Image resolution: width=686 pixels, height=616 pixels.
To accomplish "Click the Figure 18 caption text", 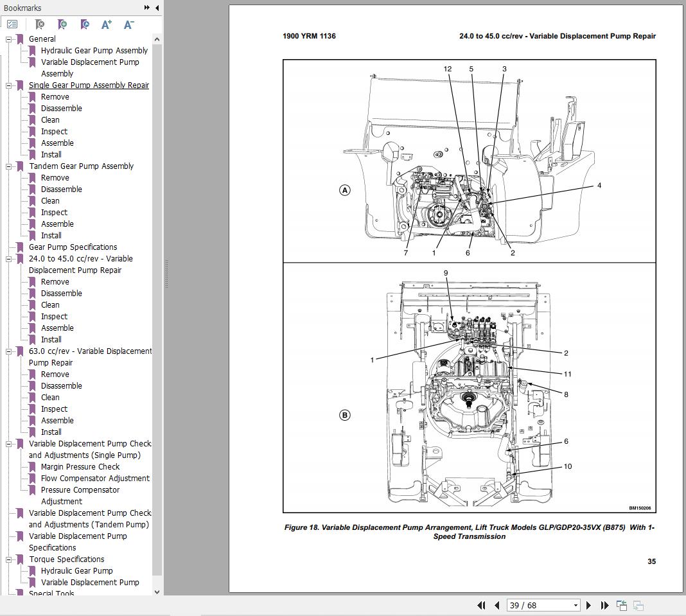I will [469, 532].
